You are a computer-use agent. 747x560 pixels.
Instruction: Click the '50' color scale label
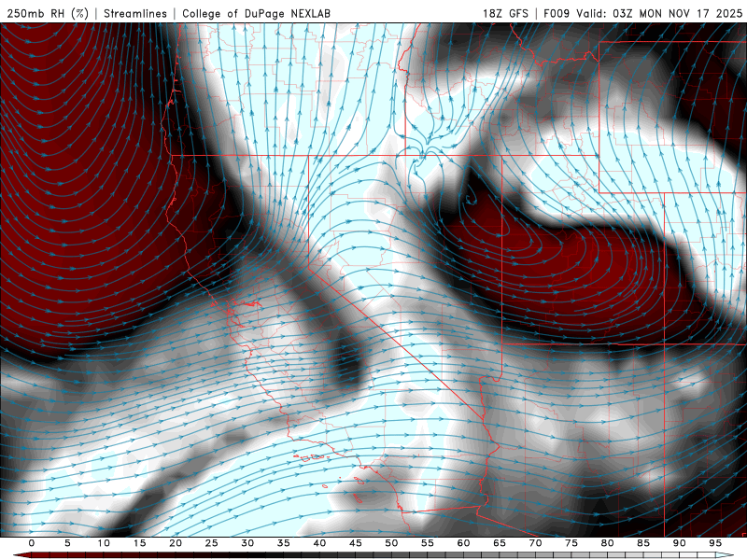point(391,543)
